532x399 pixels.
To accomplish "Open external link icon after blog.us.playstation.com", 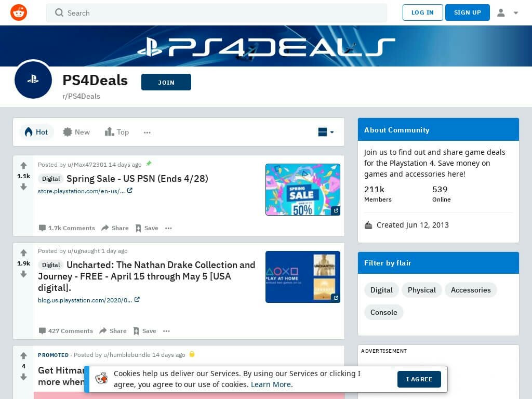I will pos(137,300).
